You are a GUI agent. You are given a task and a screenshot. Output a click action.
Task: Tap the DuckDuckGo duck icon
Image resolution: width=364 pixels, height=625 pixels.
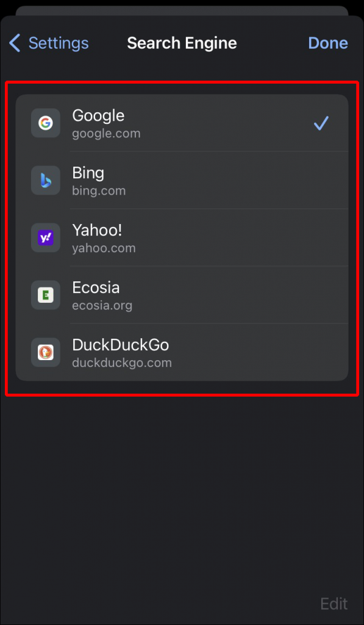[x=46, y=352]
